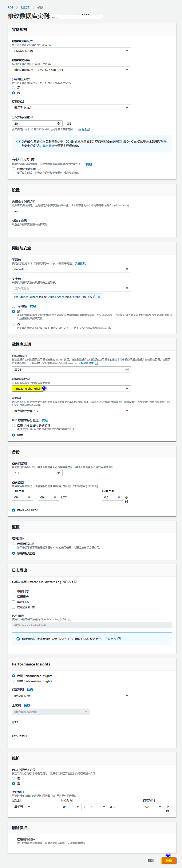This screenshot has height=868, width=182.
Task: Open the 选择安全组 dropdown
Action: pos(72,288)
